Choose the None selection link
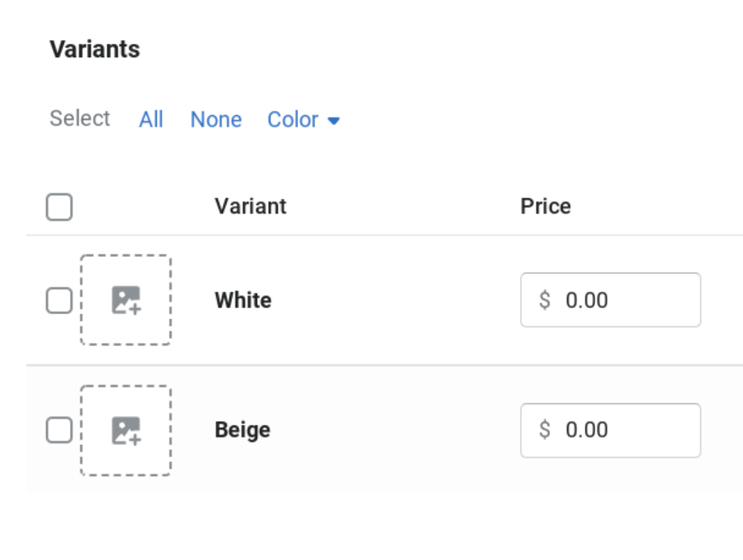The height and width of the screenshot is (560, 743). tap(216, 120)
